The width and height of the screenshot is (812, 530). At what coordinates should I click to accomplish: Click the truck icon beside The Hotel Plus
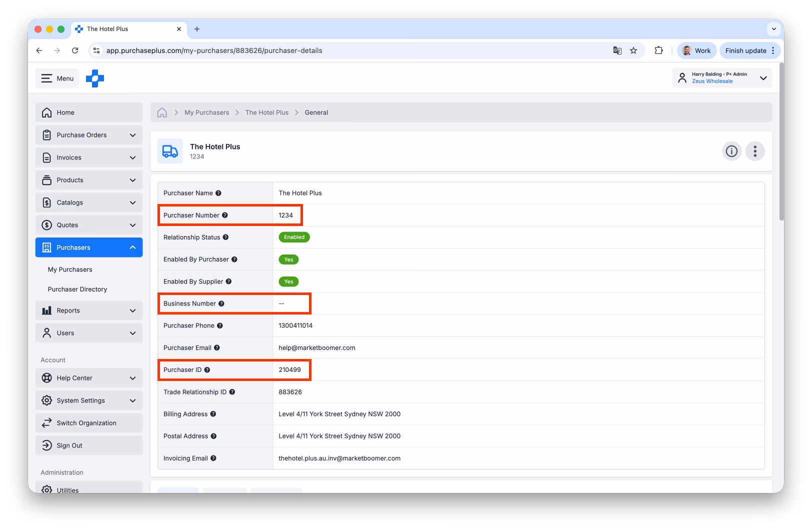[x=170, y=151]
